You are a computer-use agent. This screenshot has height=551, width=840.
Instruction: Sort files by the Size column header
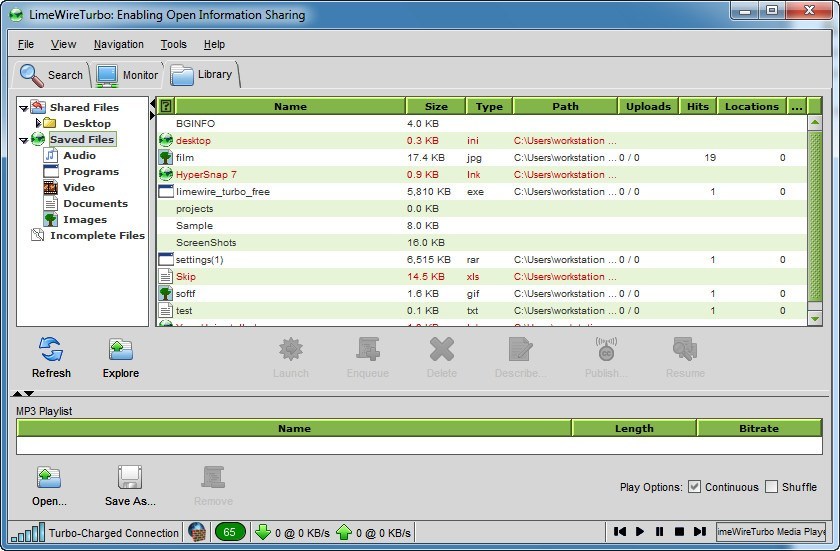(436, 106)
